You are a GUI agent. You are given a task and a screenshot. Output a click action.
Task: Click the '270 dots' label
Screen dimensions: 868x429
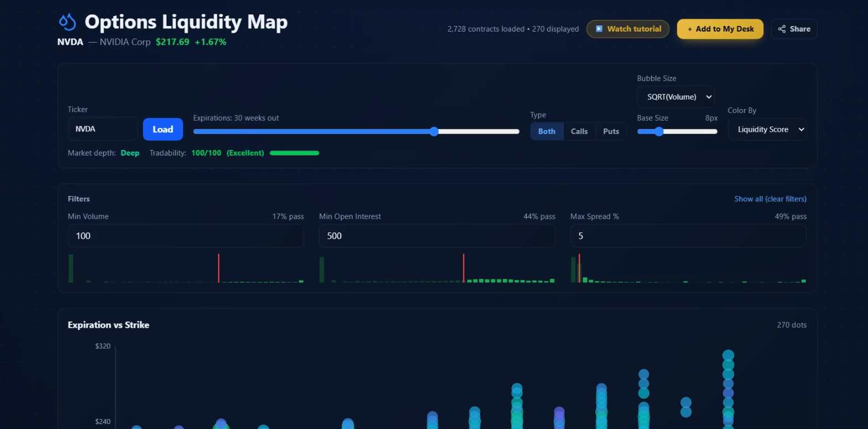[792, 325]
